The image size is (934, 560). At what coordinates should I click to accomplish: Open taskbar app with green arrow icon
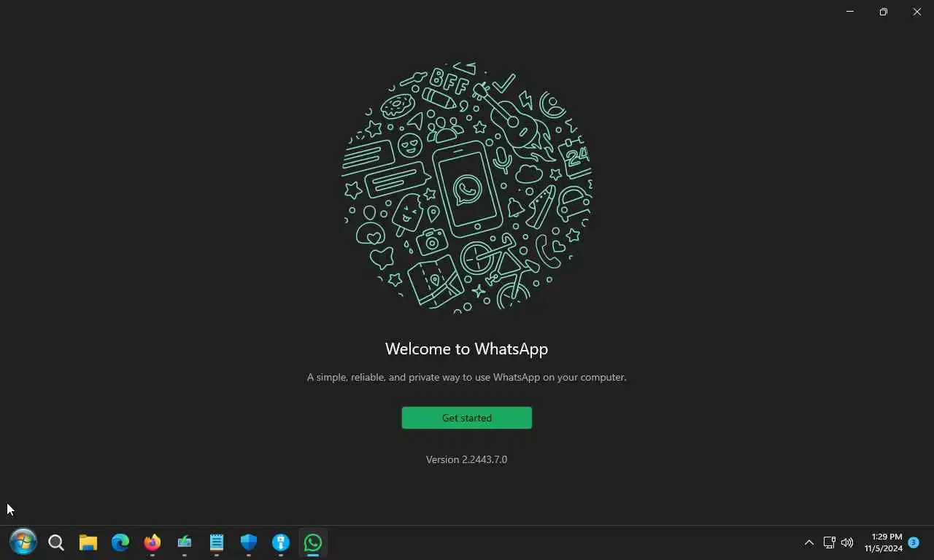(185, 542)
